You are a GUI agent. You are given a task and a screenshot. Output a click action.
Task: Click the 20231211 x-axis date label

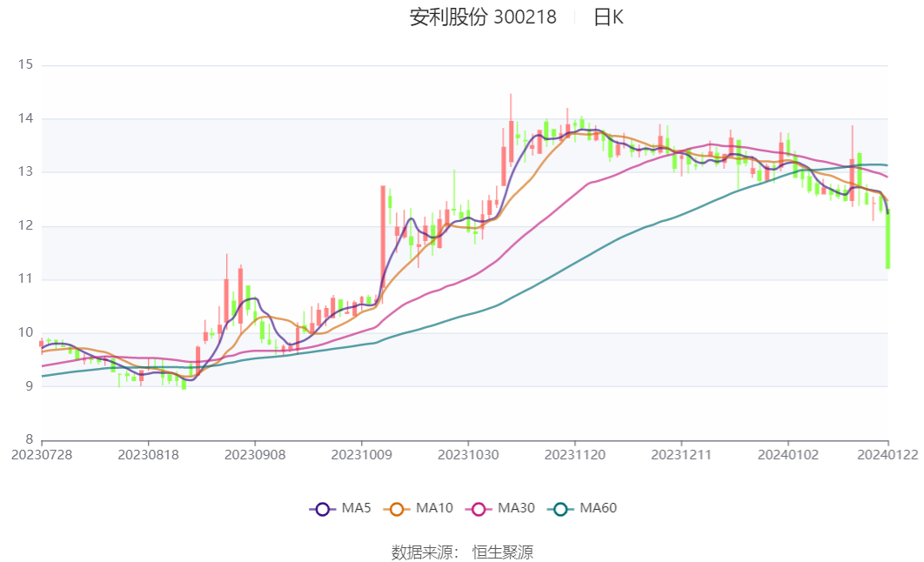pos(681,455)
